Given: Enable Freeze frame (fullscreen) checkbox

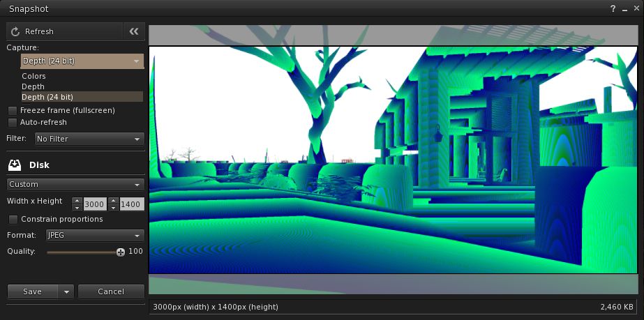Looking at the screenshot, I should pos(13,111).
